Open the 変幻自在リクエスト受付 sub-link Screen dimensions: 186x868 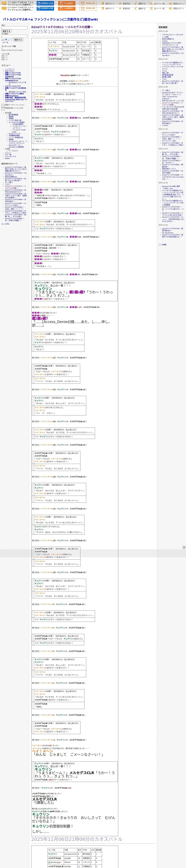(x=17, y=92)
